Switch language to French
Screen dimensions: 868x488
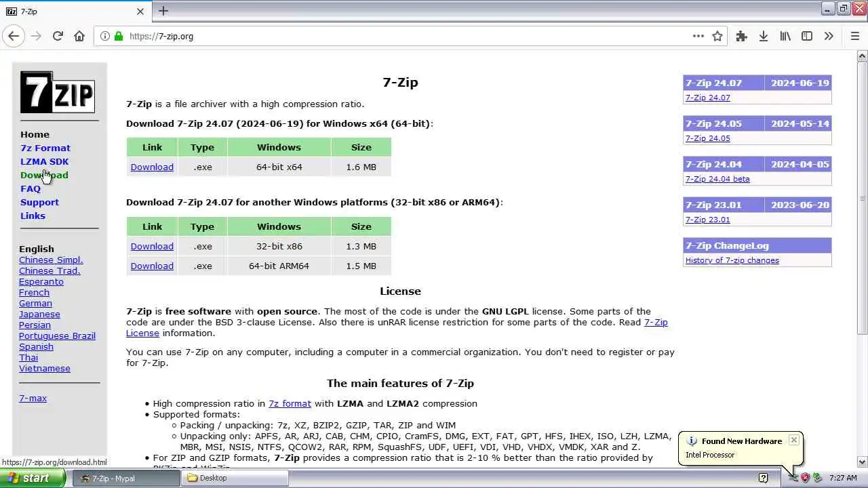coord(34,292)
